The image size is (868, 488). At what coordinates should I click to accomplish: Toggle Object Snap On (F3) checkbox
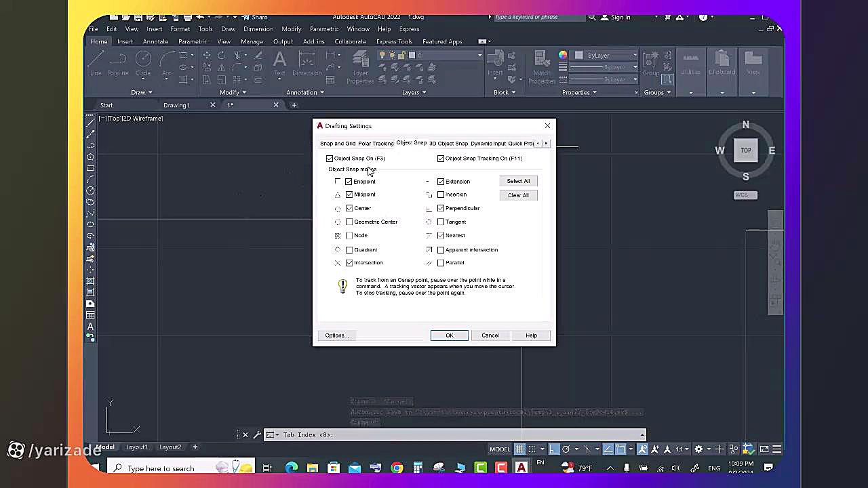tap(330, 159)
